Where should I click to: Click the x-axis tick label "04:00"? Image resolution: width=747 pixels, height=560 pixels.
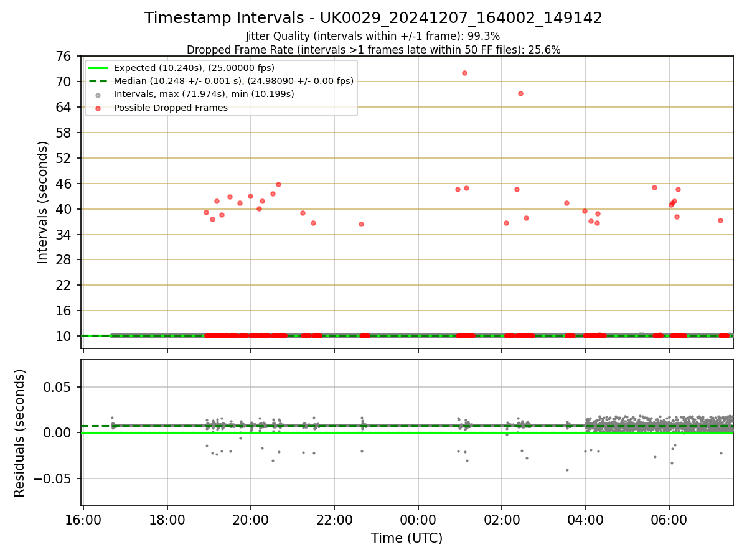click(585, 520)
